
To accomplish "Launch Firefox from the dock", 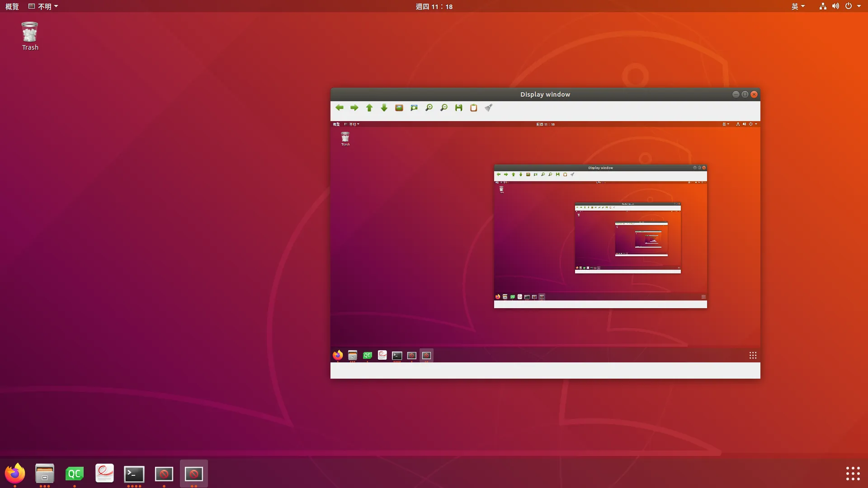I will (15, 474).
